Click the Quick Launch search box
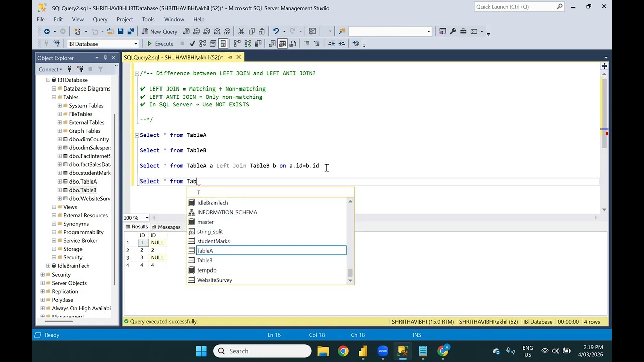644x362 pixels. [519, 7]
